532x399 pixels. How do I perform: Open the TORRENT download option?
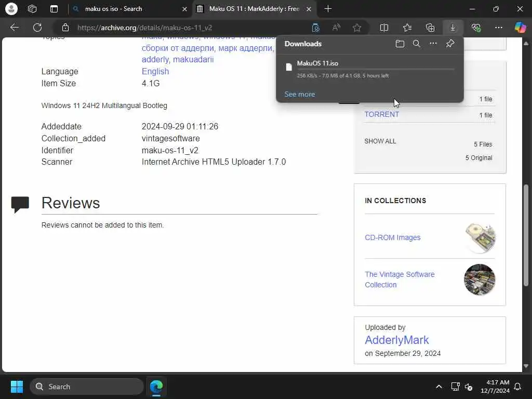(382, 114)
